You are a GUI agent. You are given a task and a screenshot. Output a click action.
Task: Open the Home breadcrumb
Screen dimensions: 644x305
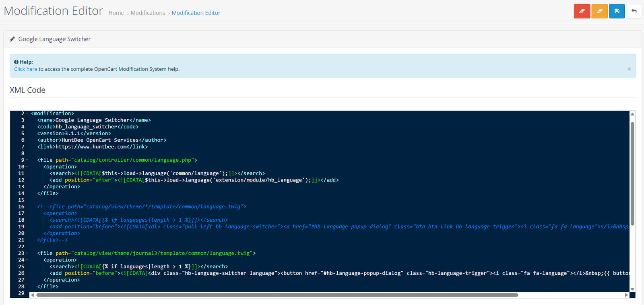coord(116,13)
